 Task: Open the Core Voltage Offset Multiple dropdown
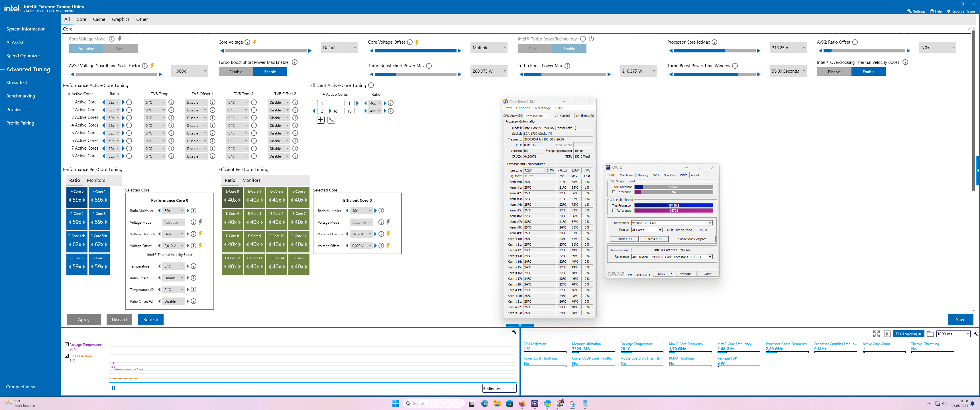489,48
